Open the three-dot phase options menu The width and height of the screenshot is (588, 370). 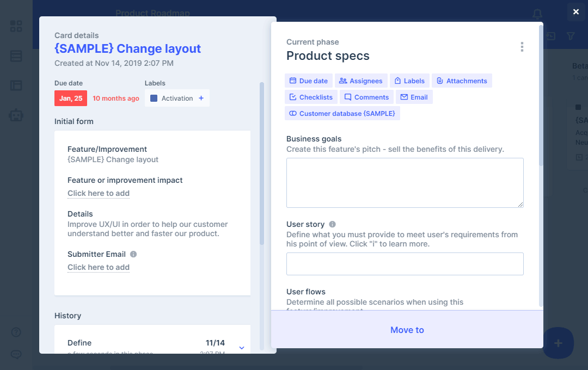[x=522, y=47]
